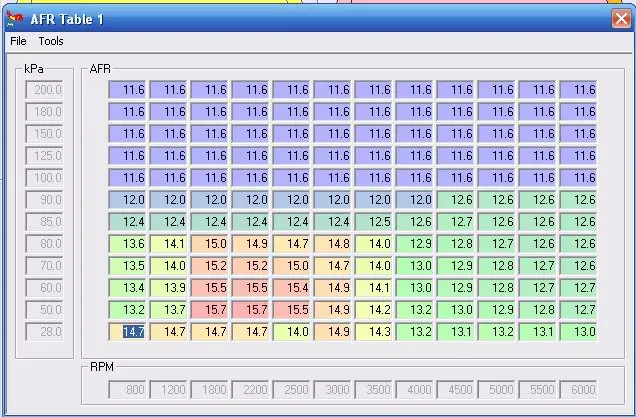The height and width of the screenshot is (417, 636).
Task: Select the 14.9 AFR cell at 80.0 kPa, 2200 RPM
Action: [251, 243]
